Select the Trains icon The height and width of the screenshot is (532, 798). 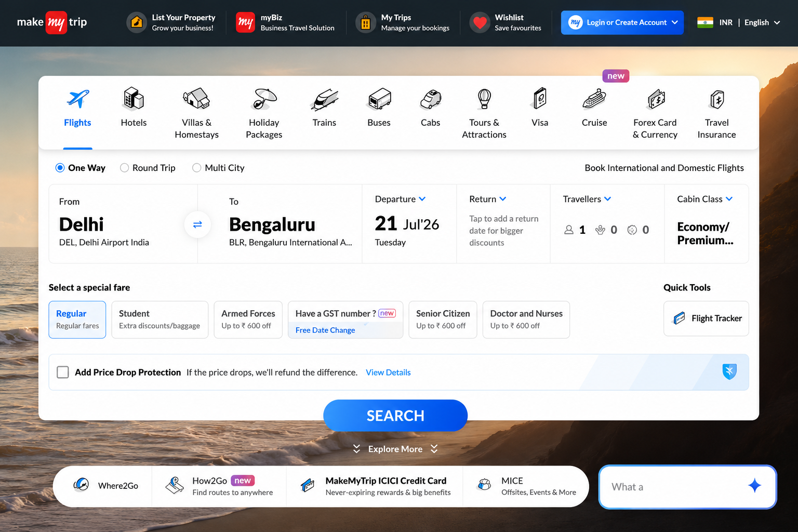324,99
